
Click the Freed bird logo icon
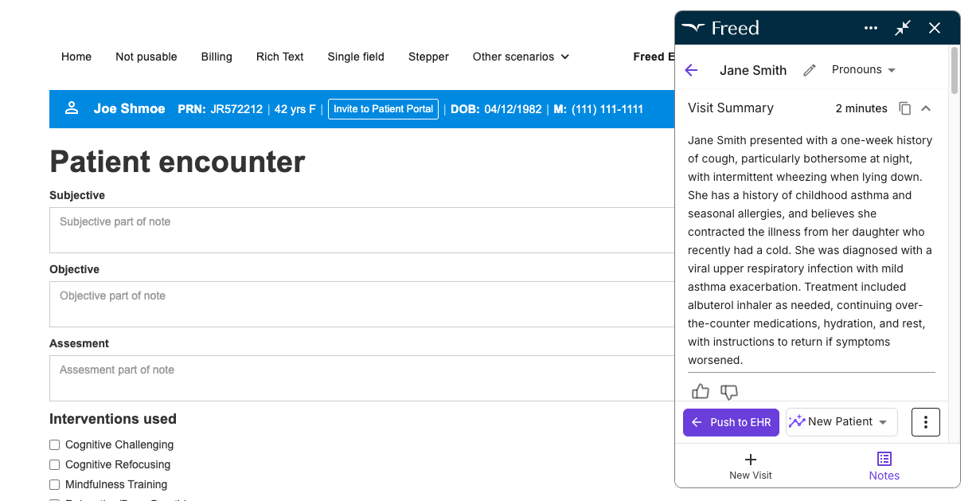pos(694,27)
